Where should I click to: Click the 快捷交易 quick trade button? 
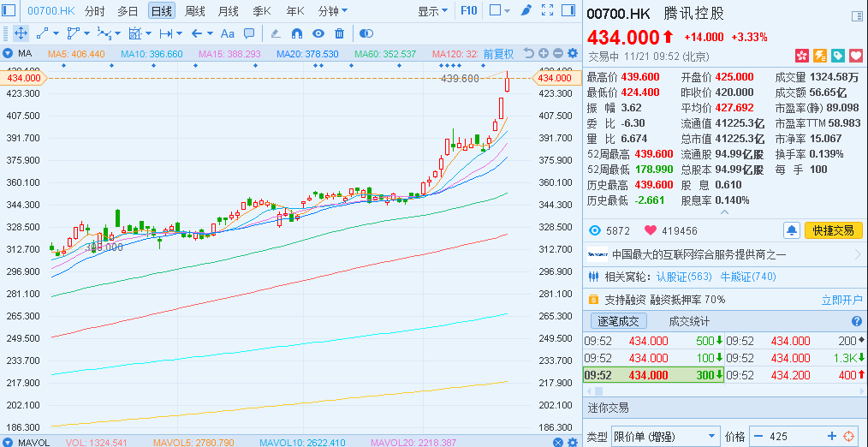833,230
